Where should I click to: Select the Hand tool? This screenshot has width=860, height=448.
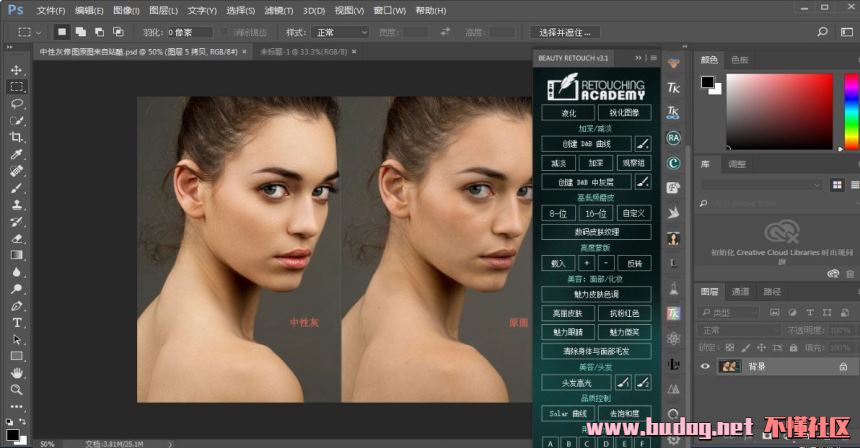17,372
